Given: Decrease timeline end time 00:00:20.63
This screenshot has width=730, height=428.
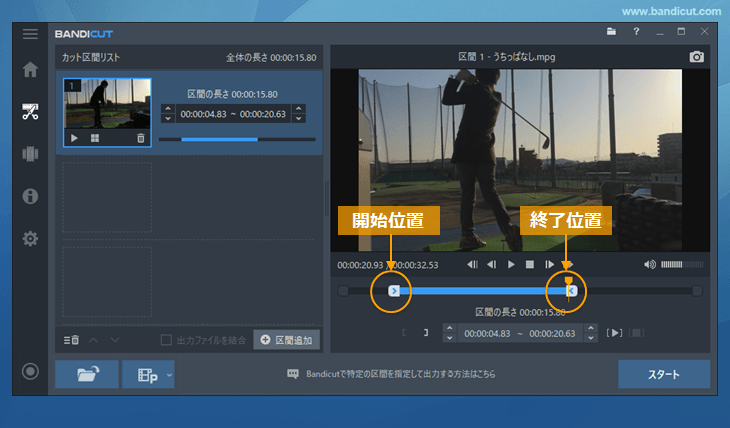Looking at the screenshot, I should (591, 338).
